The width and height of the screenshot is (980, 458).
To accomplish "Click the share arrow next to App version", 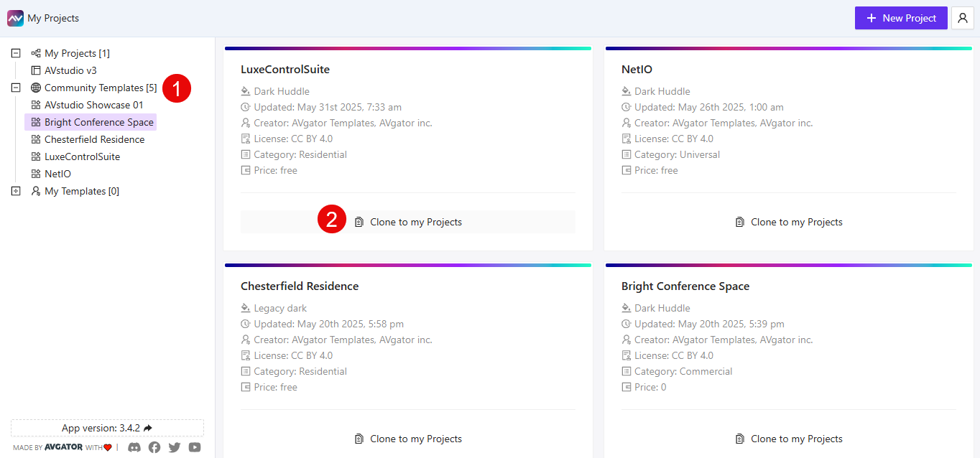I will 148,427.
